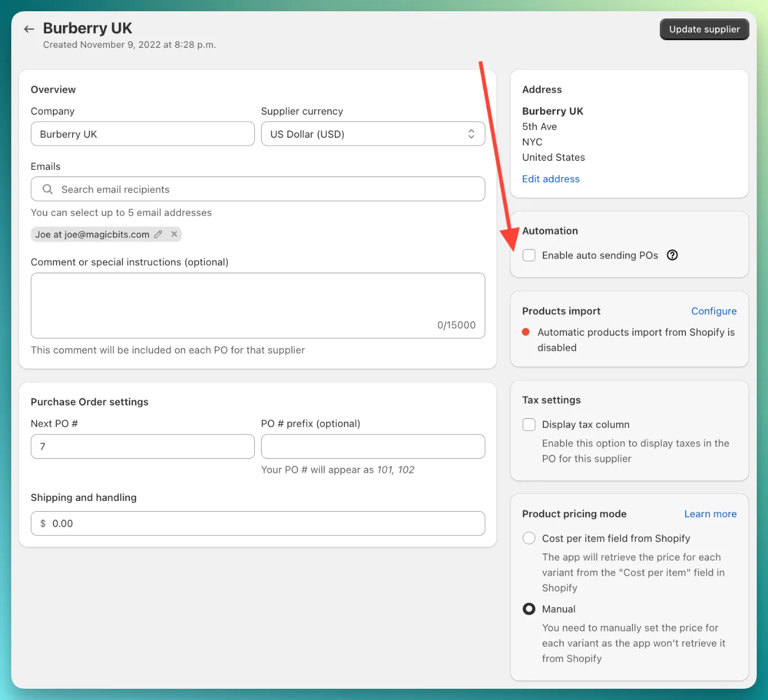768x700 pixels.
Task: Select Cost per item field from Shopify
Action: [x=529, y=538]
